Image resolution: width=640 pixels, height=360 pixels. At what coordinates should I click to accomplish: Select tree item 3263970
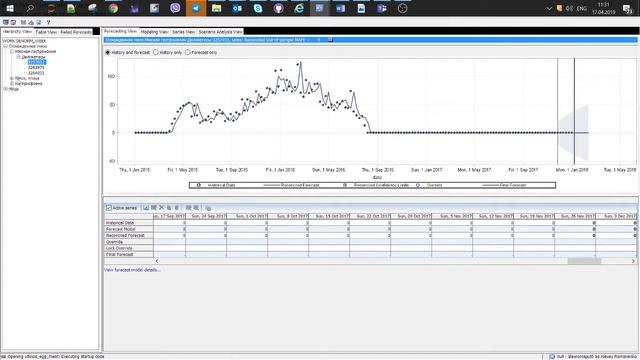(x=36, y=67)
